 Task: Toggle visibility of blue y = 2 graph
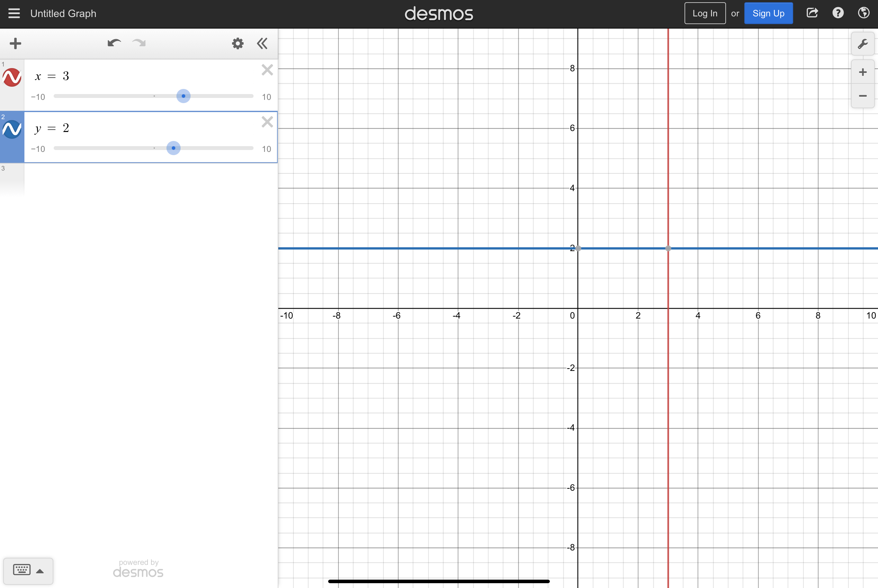pyautogui.click(x=12, y=129)
